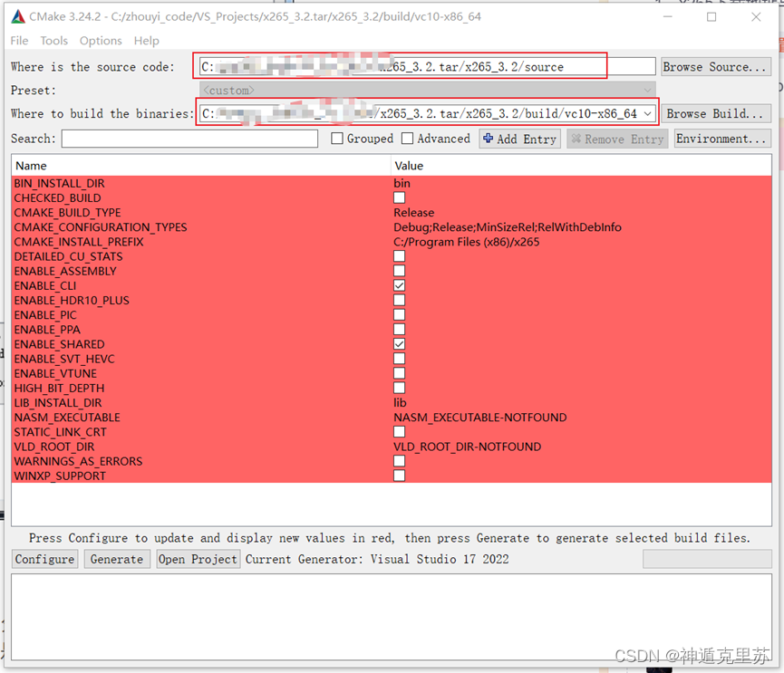Select the LIB_INSTALL_DIR entry name
This screenshot has width=784, height=673.
click(x=58, y=403)
